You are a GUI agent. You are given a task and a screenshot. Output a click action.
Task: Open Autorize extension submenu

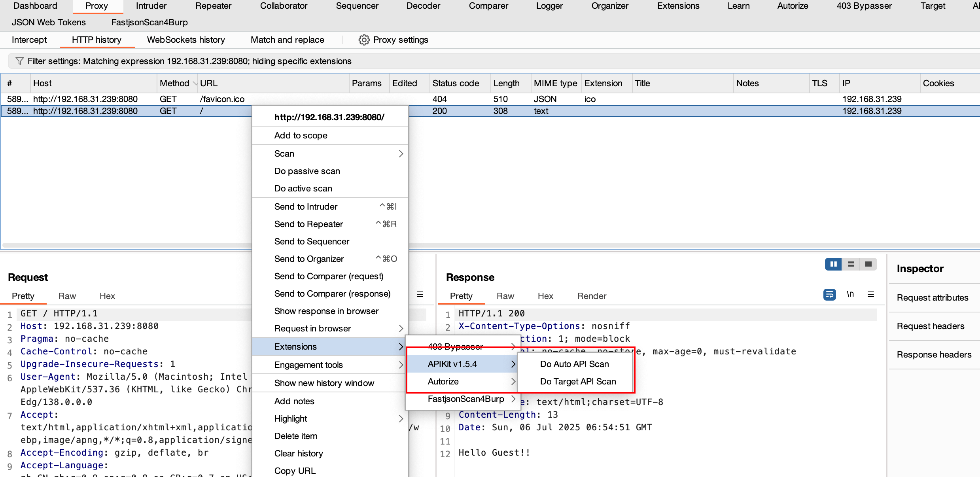tap(462, 381)
